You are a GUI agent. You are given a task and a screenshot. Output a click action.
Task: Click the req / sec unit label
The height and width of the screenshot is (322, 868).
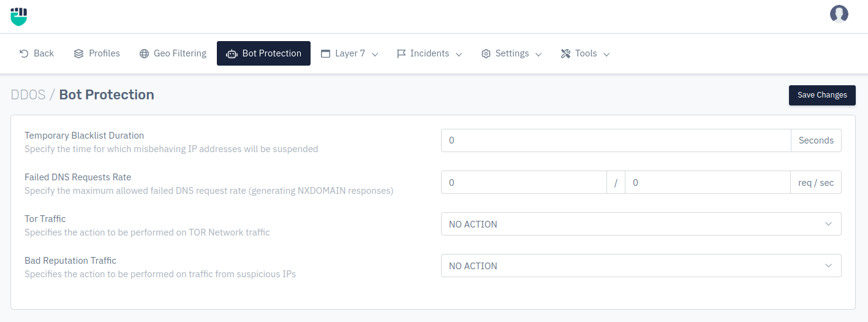point(816,182)
